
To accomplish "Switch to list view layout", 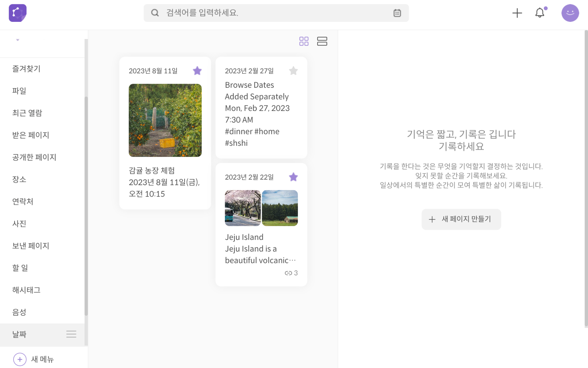I will [322, 41].
